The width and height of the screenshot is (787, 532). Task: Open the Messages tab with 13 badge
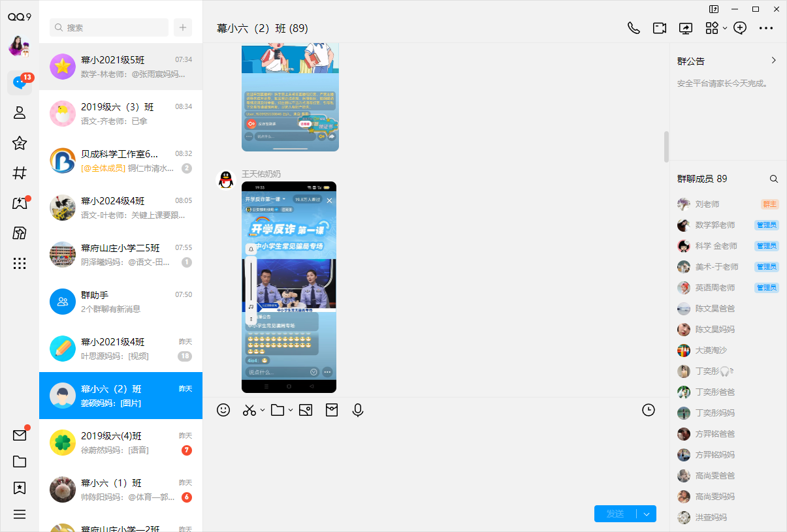[x=20, y=82]
